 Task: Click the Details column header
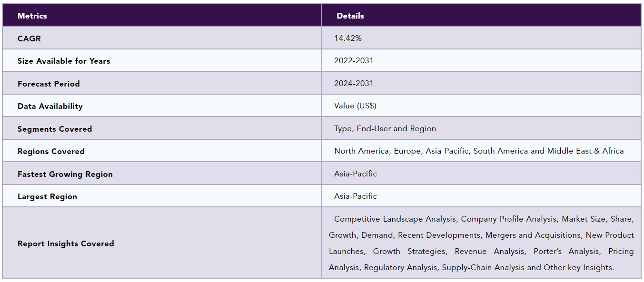pyautogui.click(x=350, y=16)
